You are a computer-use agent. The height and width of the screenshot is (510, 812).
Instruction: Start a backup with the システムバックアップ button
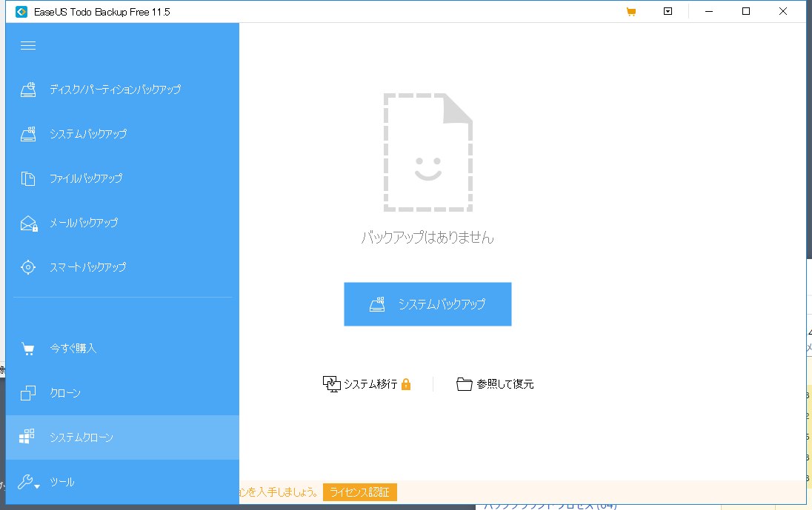click(427, 303)
